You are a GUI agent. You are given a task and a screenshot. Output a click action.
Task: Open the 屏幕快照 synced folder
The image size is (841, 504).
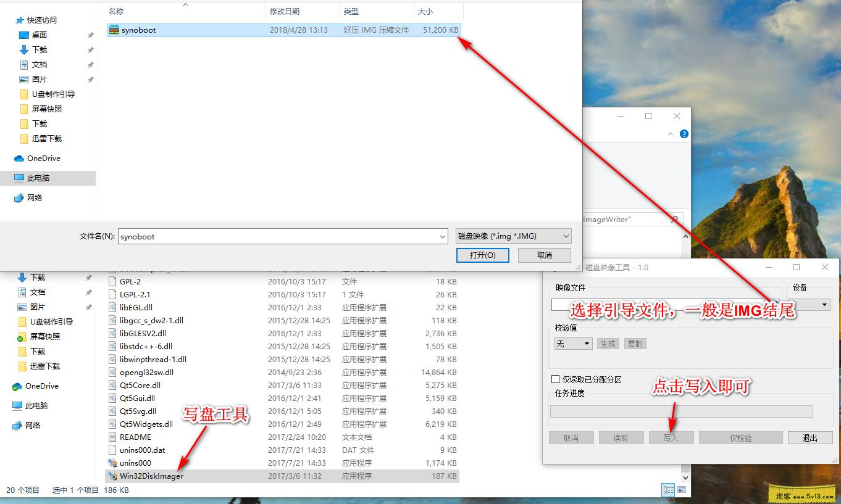coord(47,336)
